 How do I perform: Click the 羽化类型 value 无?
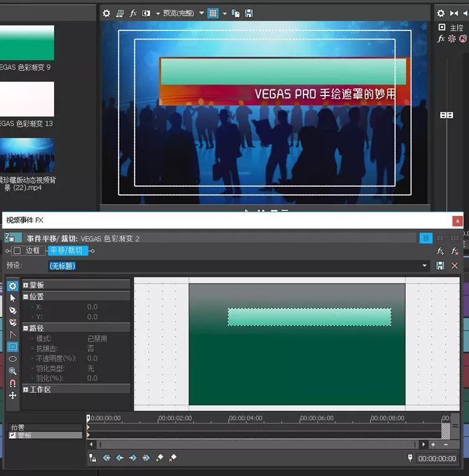click(x=91, y=369)
